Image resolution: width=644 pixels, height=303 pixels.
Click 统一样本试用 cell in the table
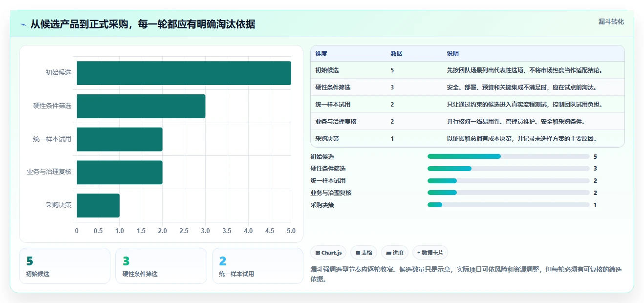333,105
